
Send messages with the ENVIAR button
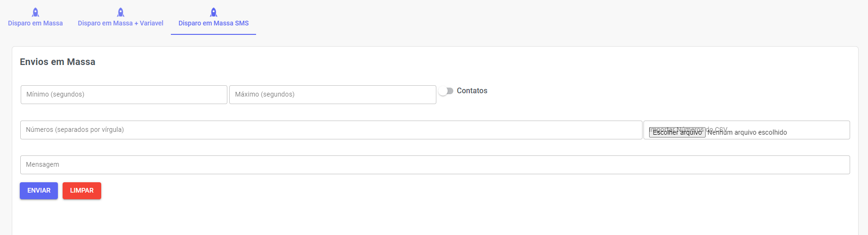click(39, 191)
